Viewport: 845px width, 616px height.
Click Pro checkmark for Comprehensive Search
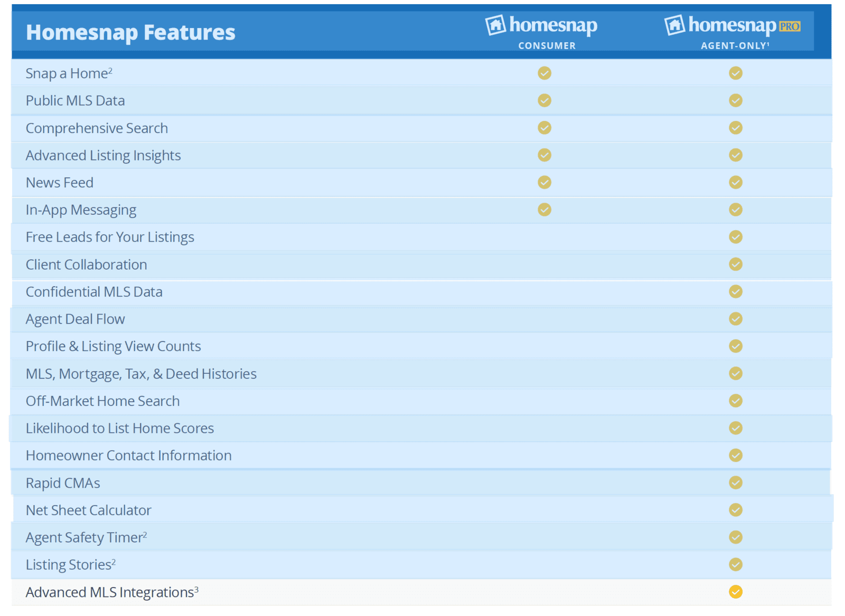click(x=736, y=128)
